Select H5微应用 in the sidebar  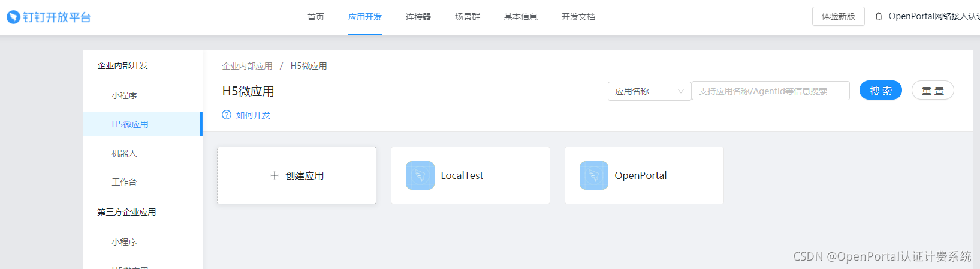(x=143, y=124)
